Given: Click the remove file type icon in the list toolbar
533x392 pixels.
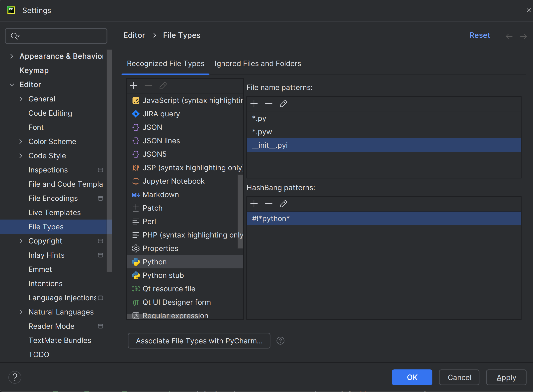Looking at the screenshot, I should click(x=149, y=85).
